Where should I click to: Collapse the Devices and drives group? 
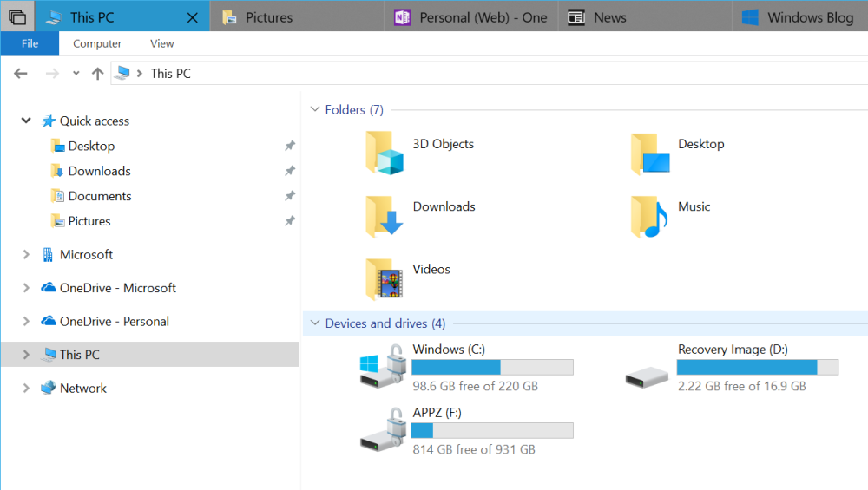[x=315, y=323]
